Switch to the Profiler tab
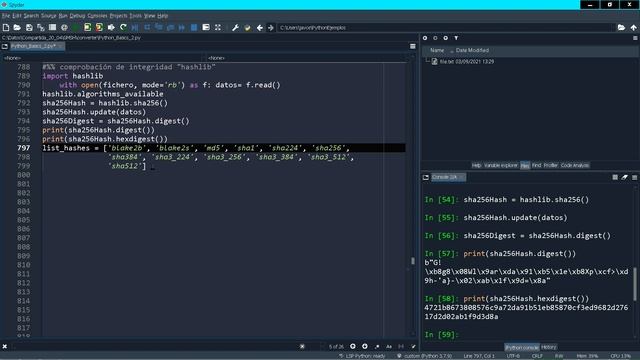640x360 pixels. [551, 165]
